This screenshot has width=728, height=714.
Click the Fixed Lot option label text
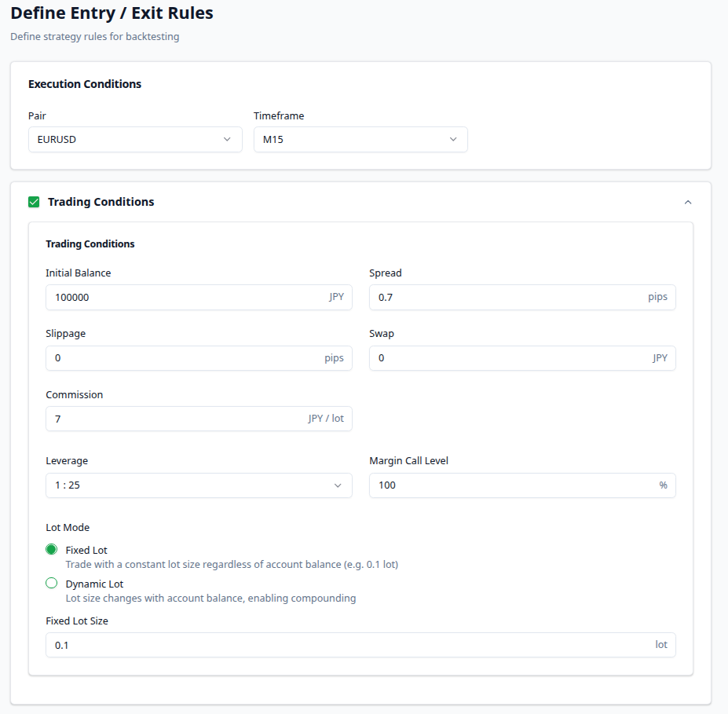[x=86, y=550]
